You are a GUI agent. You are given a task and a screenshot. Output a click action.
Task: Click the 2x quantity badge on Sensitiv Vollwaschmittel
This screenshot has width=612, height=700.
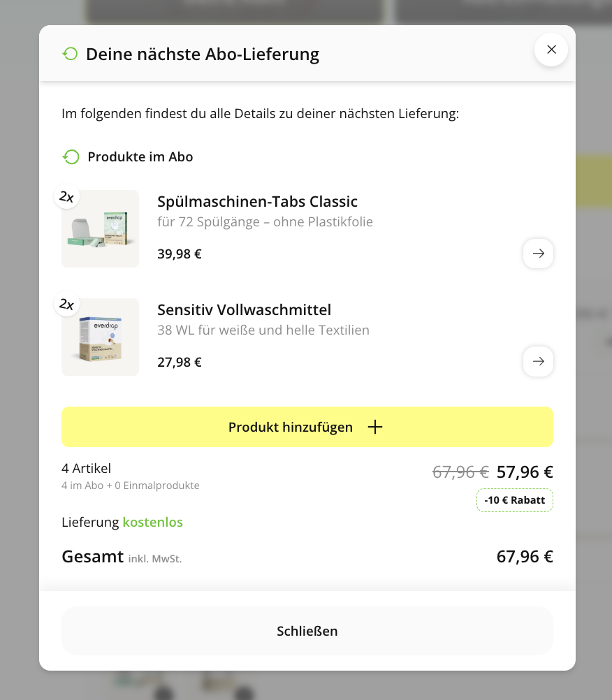pyautogui.click(x=66, y=305)
